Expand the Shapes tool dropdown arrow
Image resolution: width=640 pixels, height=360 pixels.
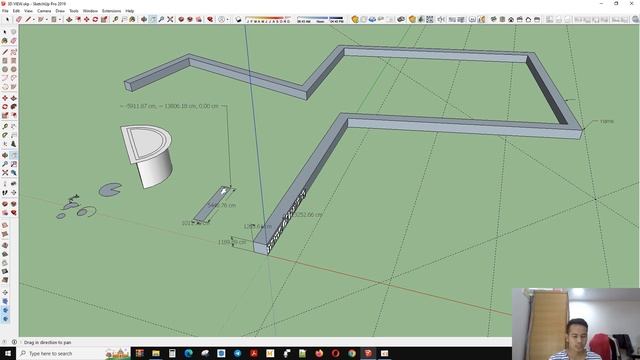click(x=60, y=19)
